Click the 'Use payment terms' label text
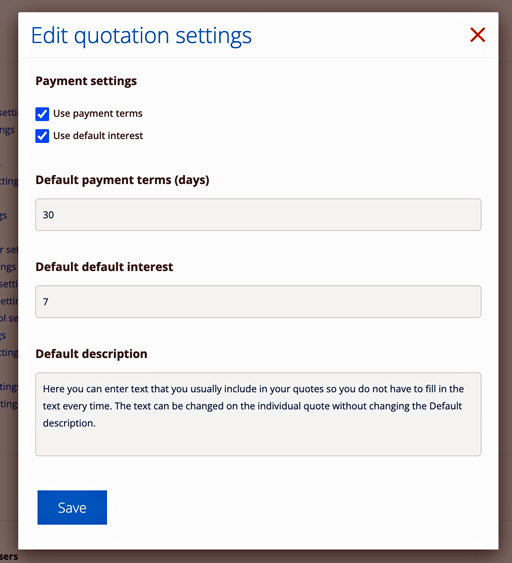Screen dimensions: 512x563 pos(98,113)
